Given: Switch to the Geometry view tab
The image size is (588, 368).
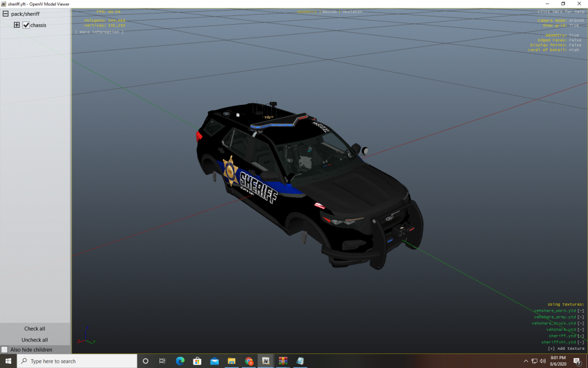Looking at the screenshot, I should coord(307,12).
